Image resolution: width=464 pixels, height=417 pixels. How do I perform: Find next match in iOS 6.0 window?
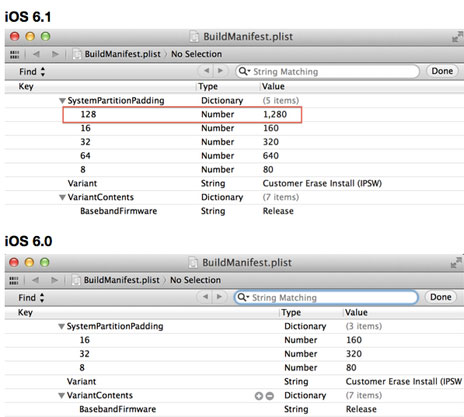coord(219,297)
